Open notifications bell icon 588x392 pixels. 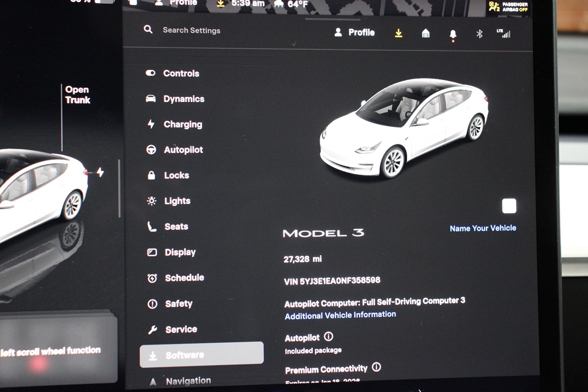(453, 34)
